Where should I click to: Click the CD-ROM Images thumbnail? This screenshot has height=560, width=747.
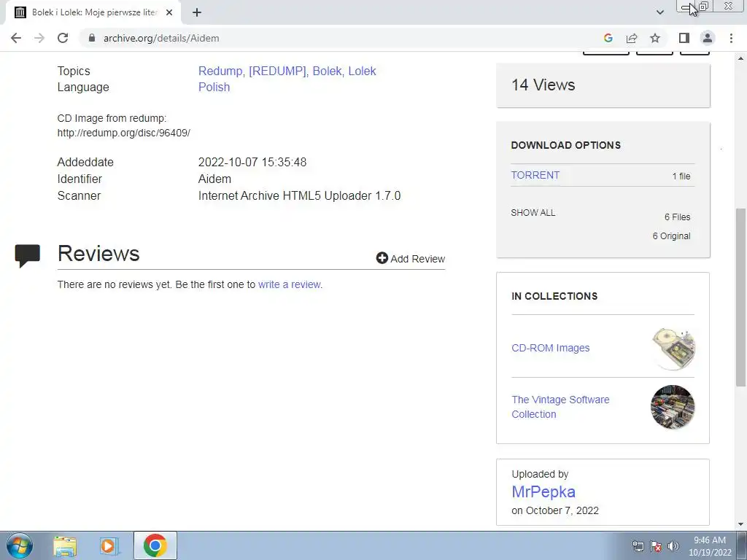coord(673,349)
